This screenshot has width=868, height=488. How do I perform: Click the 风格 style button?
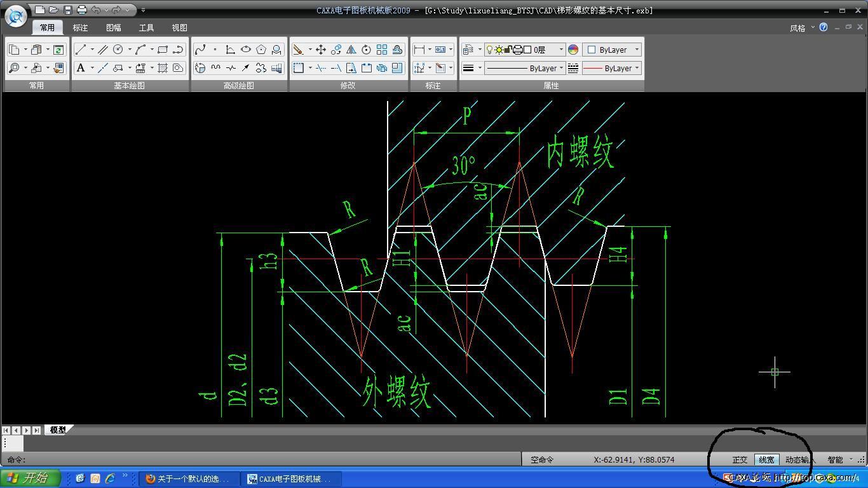[x=798, y=28]
